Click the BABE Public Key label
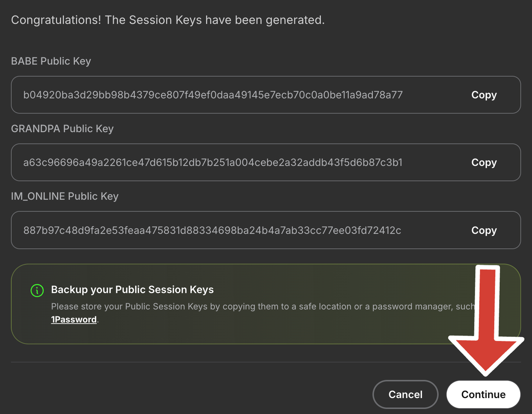Screen dimensions: 532x414 click(51, 61)
